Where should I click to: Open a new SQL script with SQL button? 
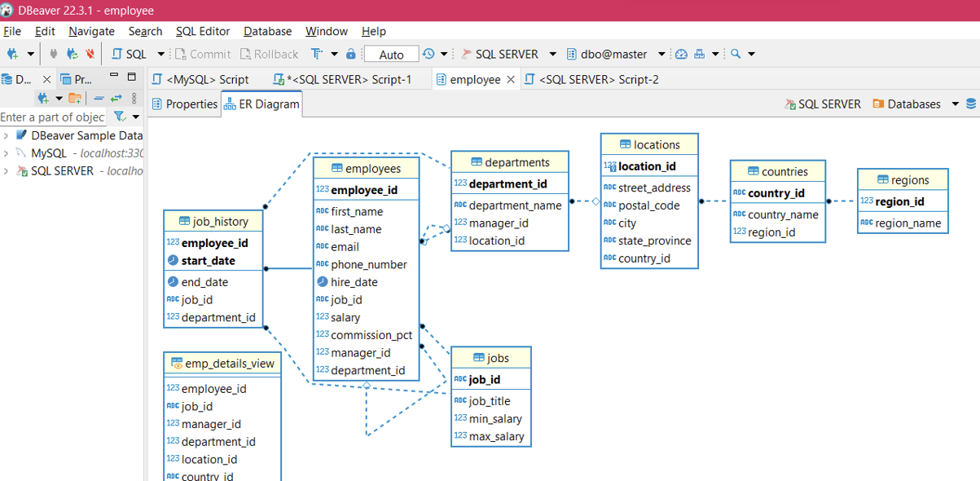tap(129, 55)
